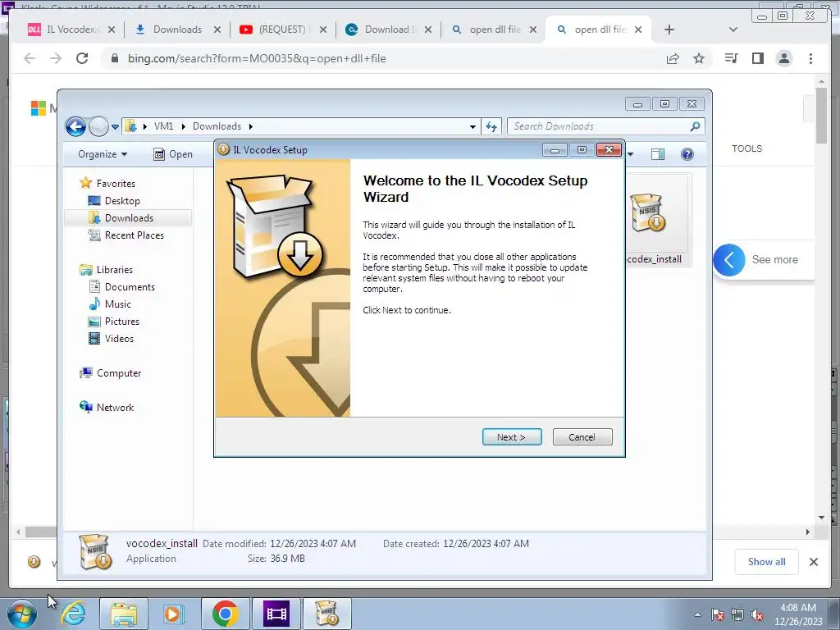The width and height of the screenshot is (840, 630).
Task: Switch to Movie Studio in taskbar
Action: click(x=276, y=614)
